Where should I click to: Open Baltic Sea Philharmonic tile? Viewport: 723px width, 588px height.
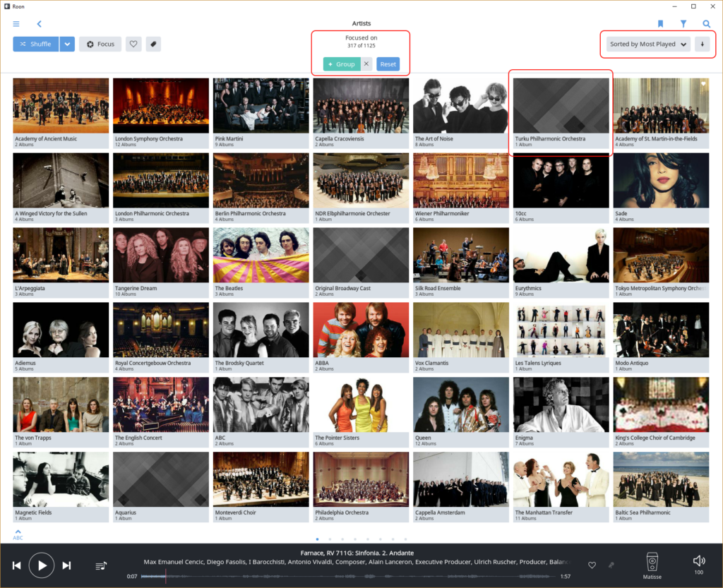click(661, 487)
